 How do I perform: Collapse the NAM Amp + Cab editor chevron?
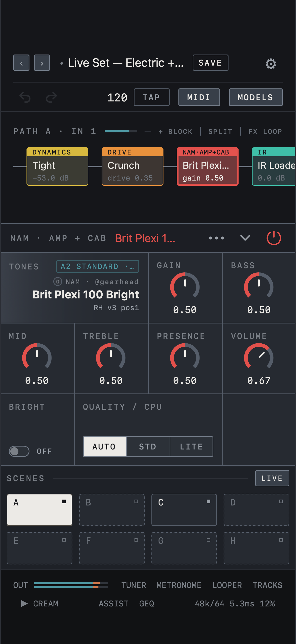[245, 238]
